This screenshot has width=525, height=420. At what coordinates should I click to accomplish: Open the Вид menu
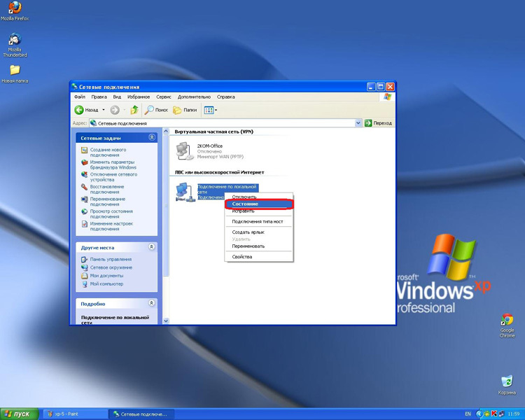coord(117,97)
